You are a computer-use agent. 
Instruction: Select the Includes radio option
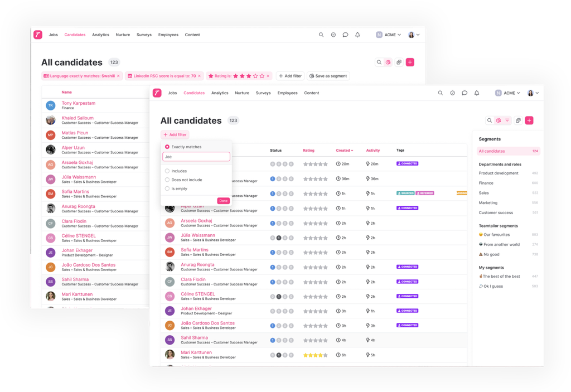[167, 171]
